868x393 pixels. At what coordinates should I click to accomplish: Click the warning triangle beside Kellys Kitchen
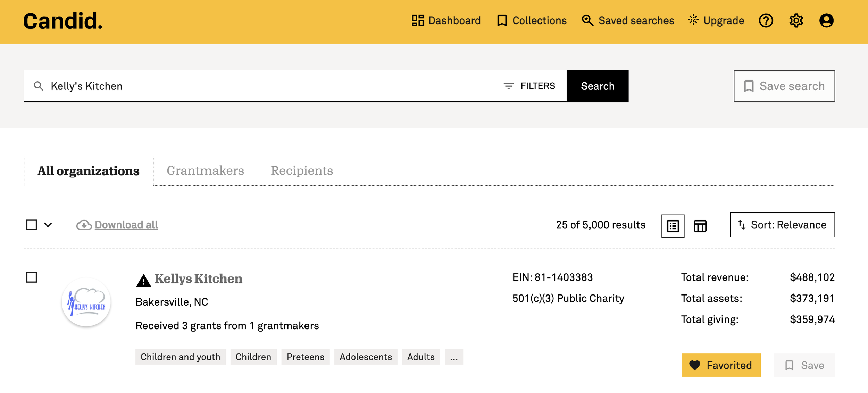pyautogui.click(x=143, y=280)
